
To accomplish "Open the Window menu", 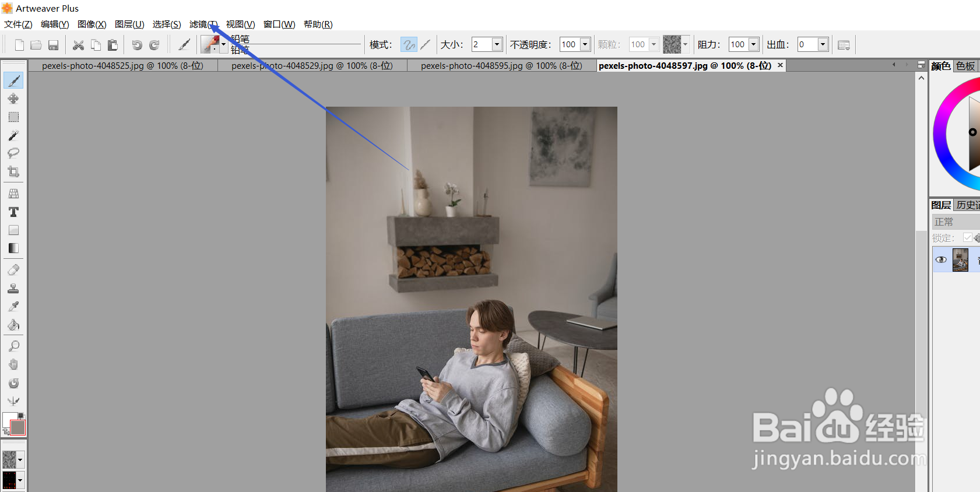I will tap(279, 24).
